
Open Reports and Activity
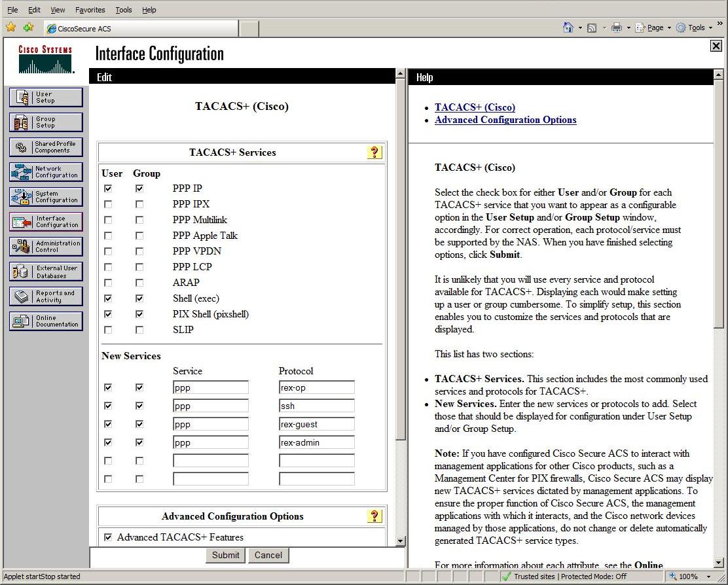point(46,296)
